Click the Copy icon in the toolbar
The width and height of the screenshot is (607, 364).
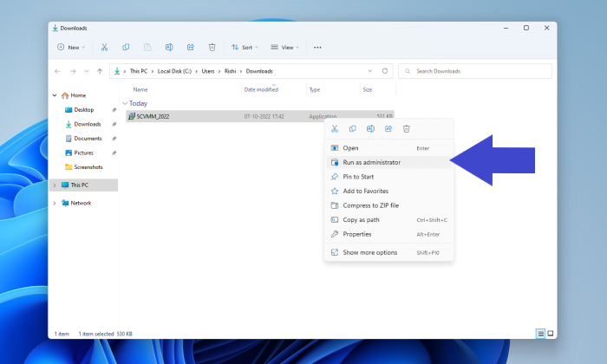coord(126,47)
